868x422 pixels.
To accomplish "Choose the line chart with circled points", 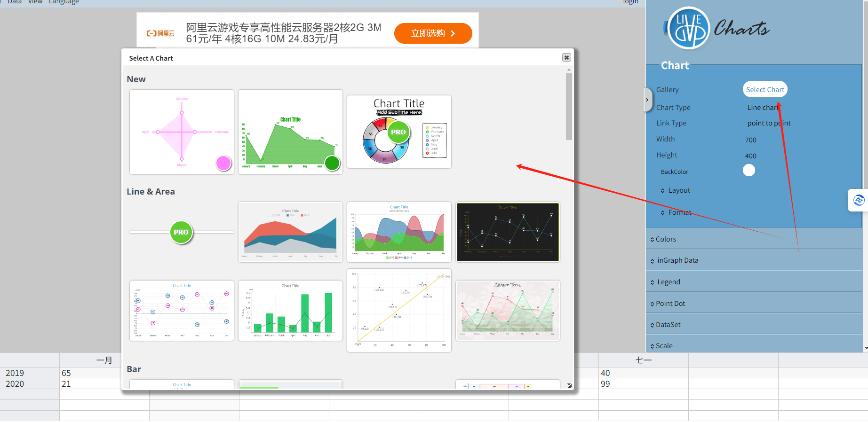I will pos(182,311).
